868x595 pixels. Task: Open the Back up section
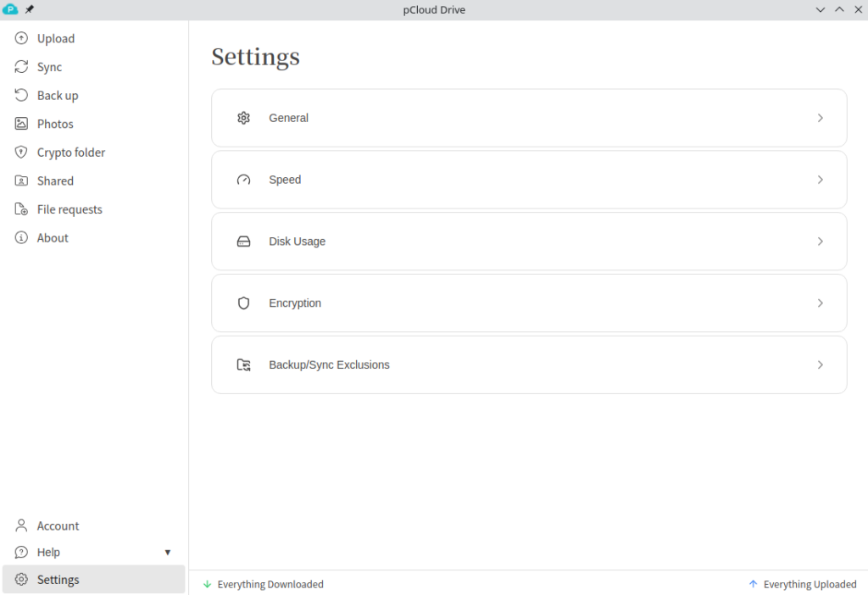(58, 96)
